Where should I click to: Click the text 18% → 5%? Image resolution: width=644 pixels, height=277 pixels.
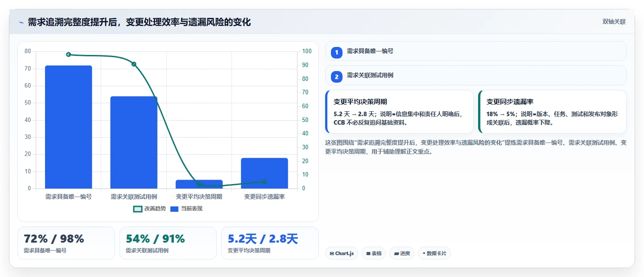point(500,114)
